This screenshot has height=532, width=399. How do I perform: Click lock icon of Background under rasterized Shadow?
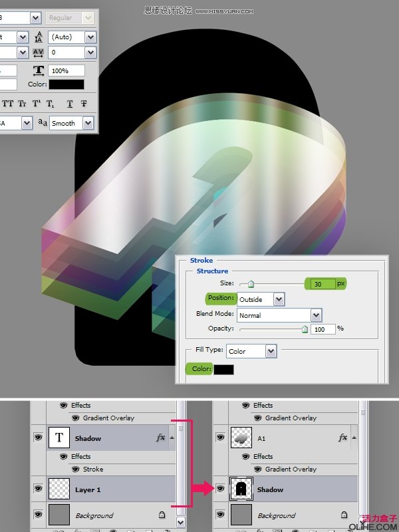[344, 515]
